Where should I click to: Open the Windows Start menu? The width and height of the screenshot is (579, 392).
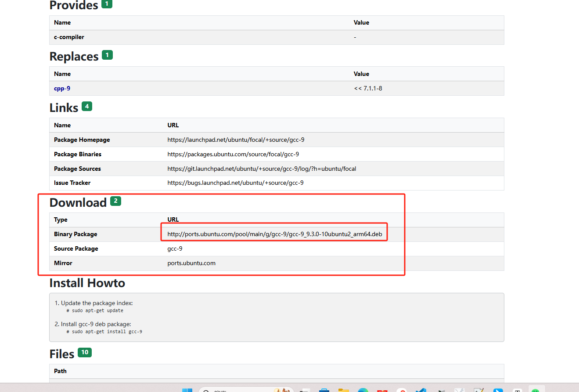coord(187,390)
